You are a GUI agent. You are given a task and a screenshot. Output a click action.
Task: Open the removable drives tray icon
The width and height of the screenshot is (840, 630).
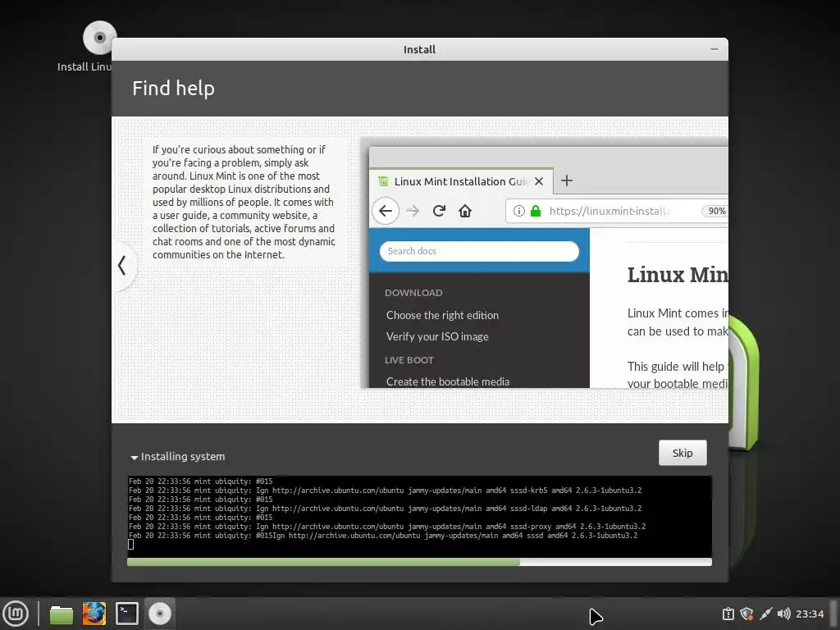pyautogui.click(x=728, y=614)
